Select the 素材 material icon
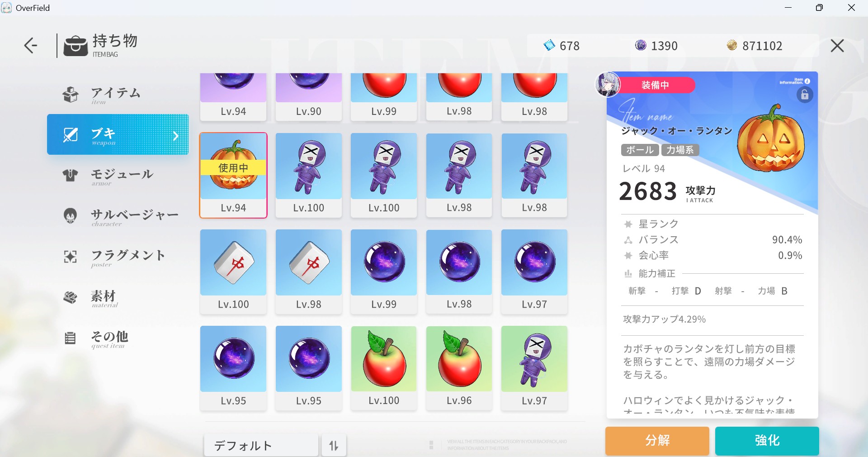 [x=70, y=297]
